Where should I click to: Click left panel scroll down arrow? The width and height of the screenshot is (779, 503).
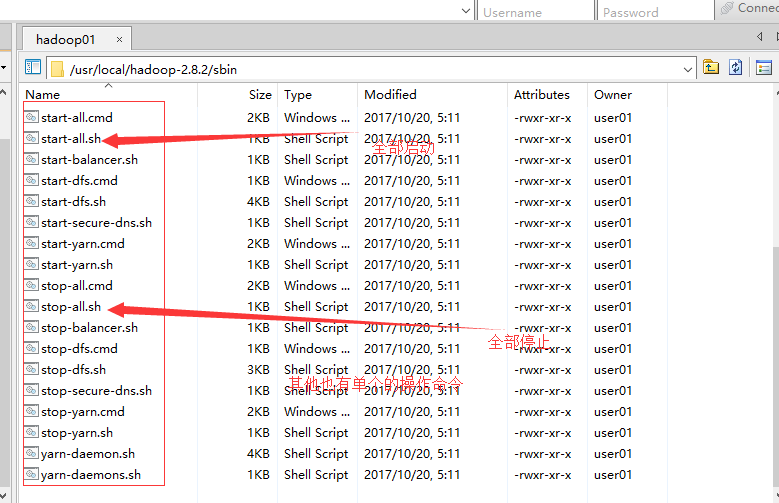[3, 495]
